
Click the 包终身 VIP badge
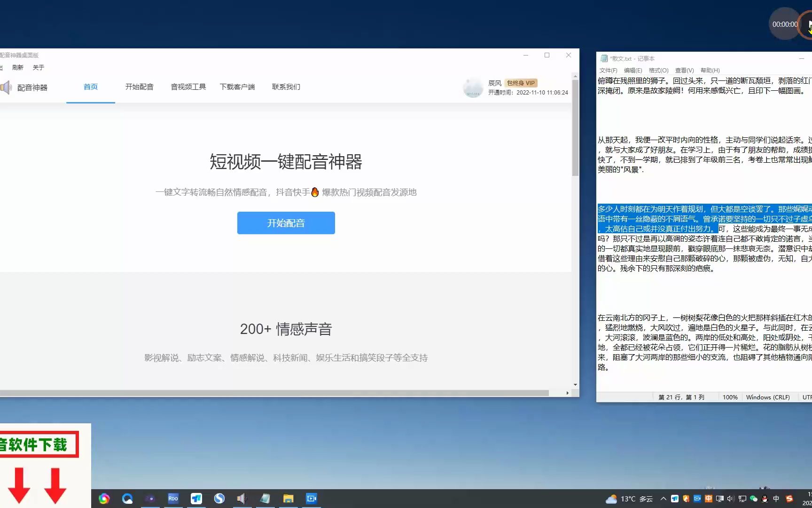tap(521, 83)
